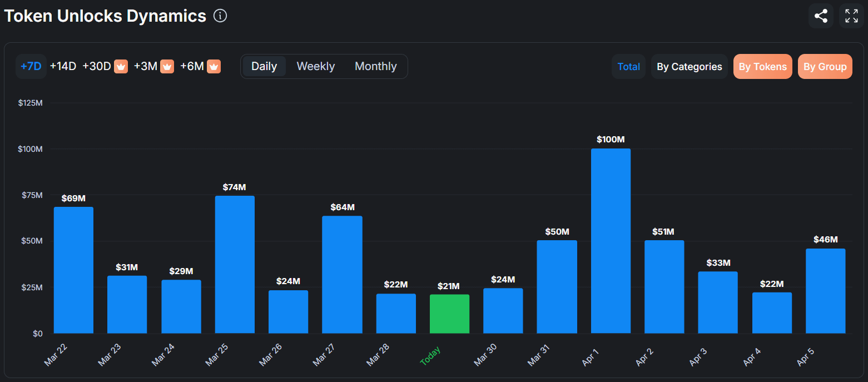Show Total unlocks view
Viewport: 868px width, 382px height.
[x=629, y=67]
